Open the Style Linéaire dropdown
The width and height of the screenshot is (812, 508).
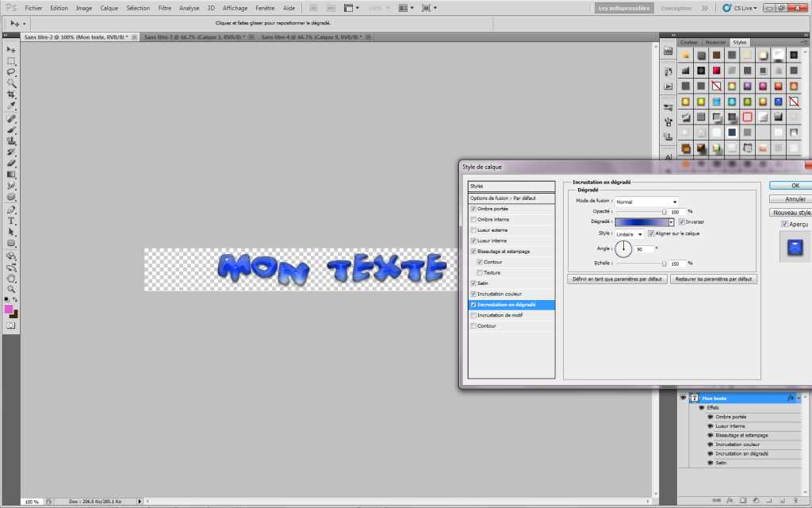pos(629,234)
